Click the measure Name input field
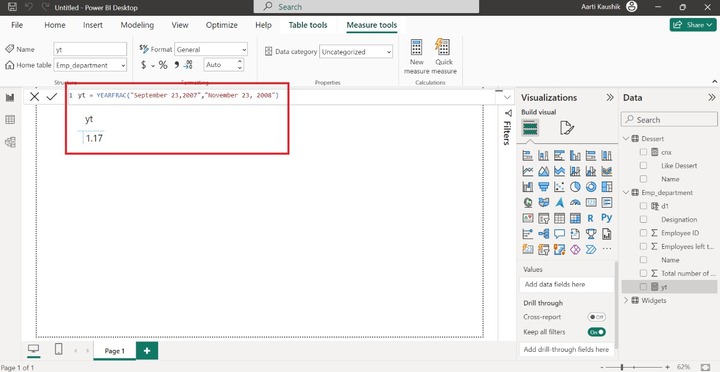This screenshot has height=372, width=720. coord(90,49)
